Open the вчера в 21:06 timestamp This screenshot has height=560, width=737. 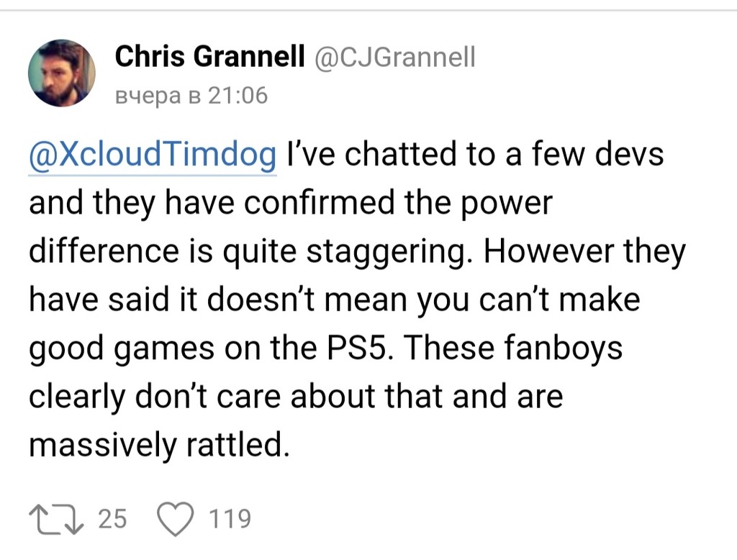click(191, 96)
